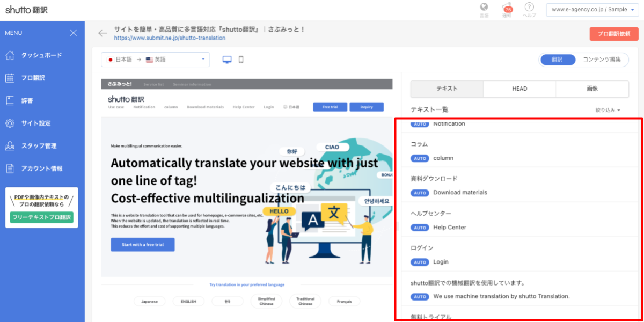Screen dimensions: 644x322
Task: Select the コンテンツ編集 mode toggle
Action: tap(602, 60)
